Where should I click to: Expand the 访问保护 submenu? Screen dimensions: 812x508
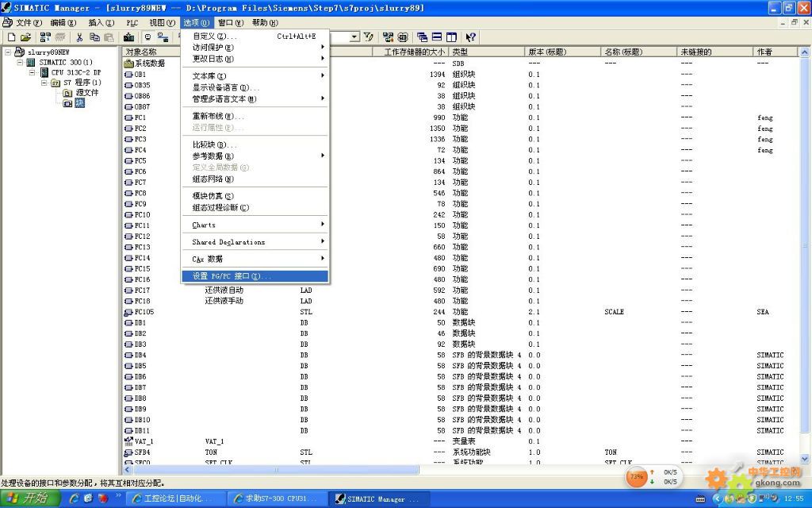pyautogui.click(x=255, y=47)
